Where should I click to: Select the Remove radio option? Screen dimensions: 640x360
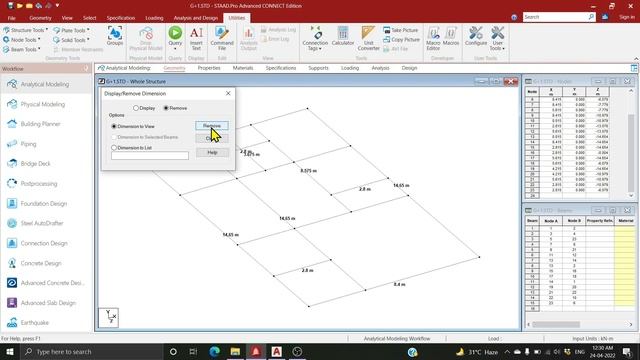166,108
